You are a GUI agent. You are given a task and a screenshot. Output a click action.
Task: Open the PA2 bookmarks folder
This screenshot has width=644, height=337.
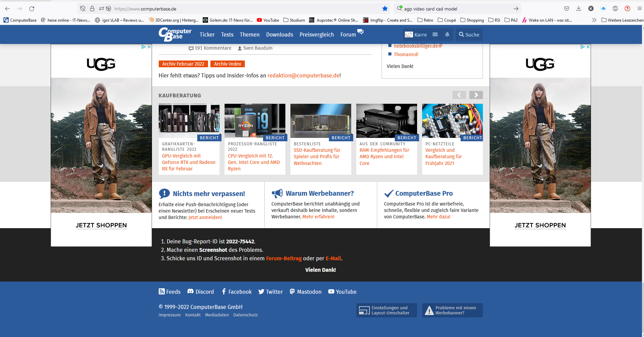511,20
